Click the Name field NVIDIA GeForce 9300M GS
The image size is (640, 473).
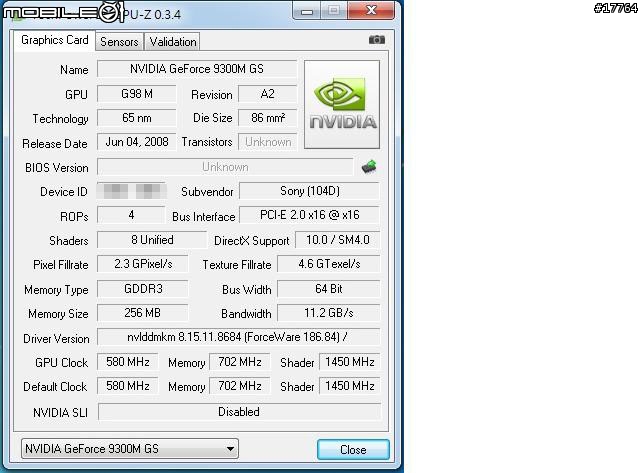pyautogui.click(x=197, y=69)
